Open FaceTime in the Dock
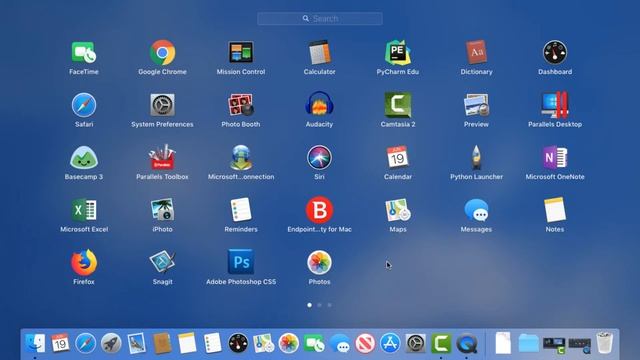This screenshot has height=360, width=640. [314, 343]
